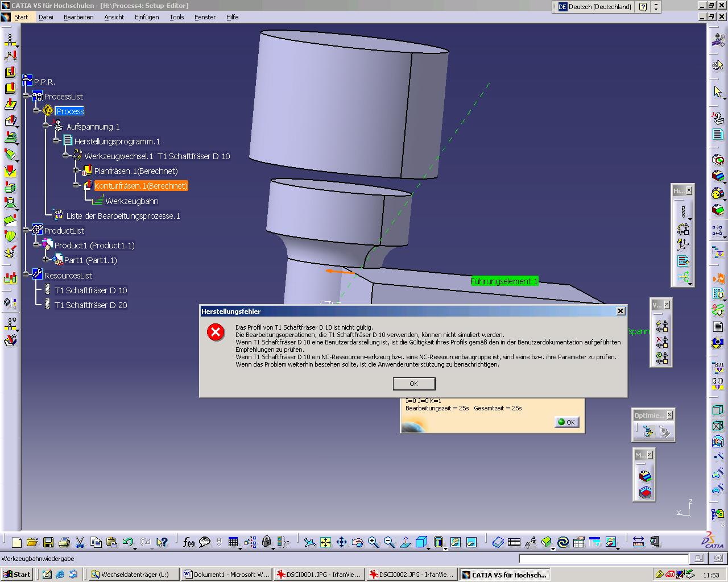This screenshot has height=582, width=728.
Task: Collapse Werkzeugwechsel.1 node
Action: [x=66, y=155]
